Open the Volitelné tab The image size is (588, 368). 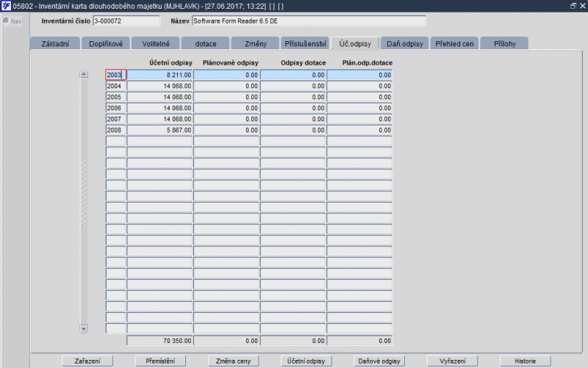tap(156, 43)
